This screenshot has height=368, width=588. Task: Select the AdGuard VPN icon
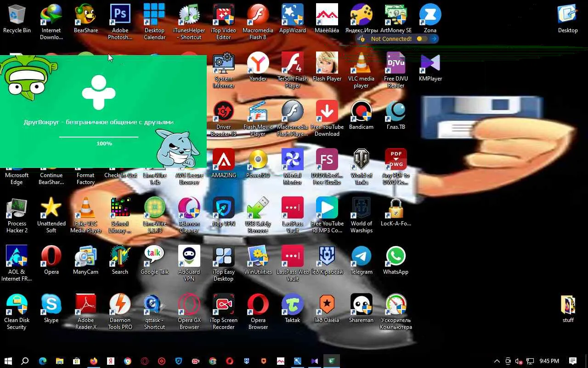(x=189, y=264)
